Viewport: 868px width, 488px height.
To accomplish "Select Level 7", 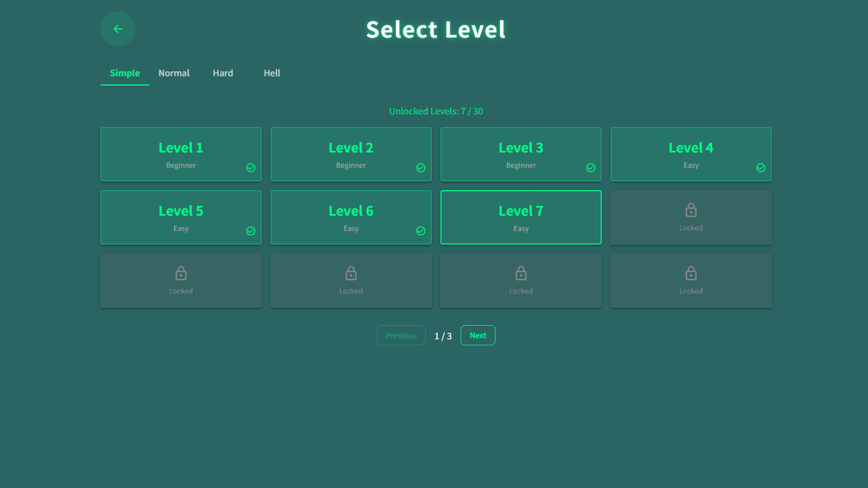I will (x=521, y=217).
